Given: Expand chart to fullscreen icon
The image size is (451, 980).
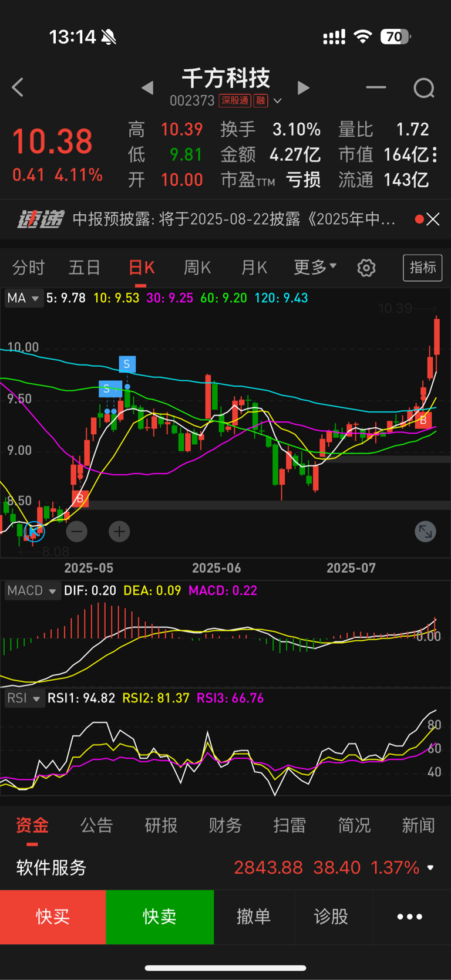Looking at the screenshot, I should click(x=426, y=532).
